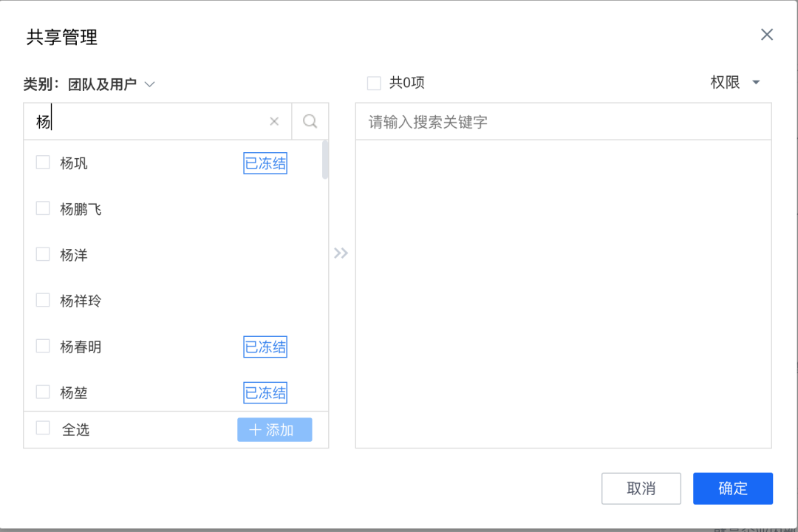Click the name 杨祥玲
The height and width of the screenshot is (532, 798).
[81, 301]
